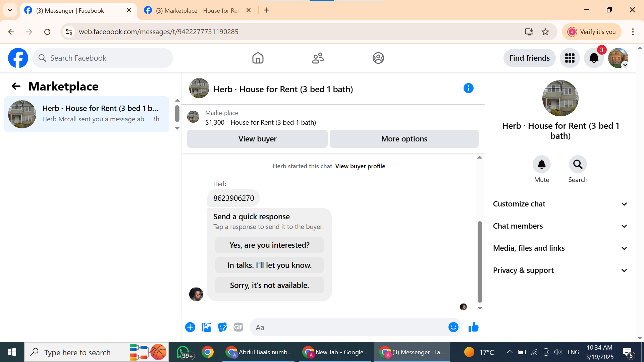
Task: Click large listing photo in right panel
Action: point(560,98)
